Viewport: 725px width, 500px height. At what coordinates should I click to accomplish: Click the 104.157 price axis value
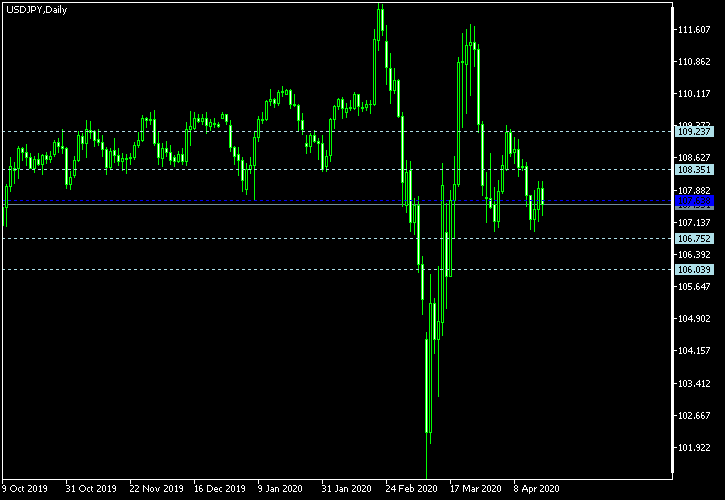694,351
